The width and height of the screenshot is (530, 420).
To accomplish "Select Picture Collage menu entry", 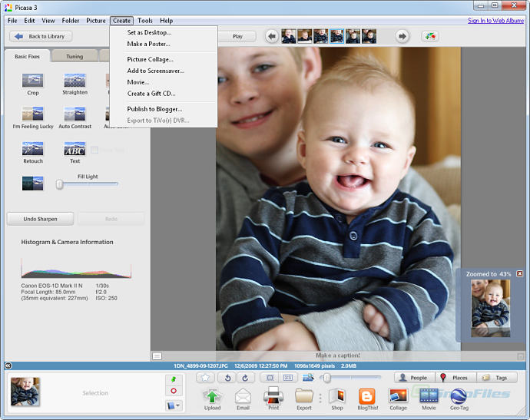I will (150, 59).
